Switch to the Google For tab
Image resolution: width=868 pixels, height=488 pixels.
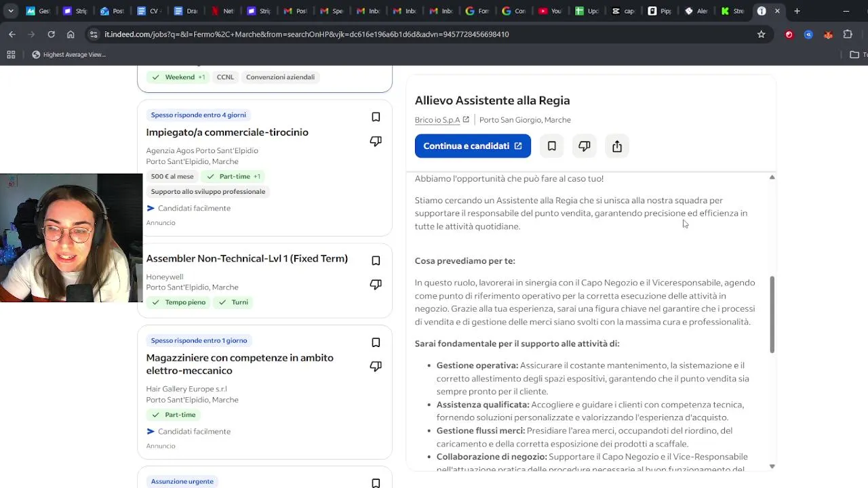[x=477, y=11]
